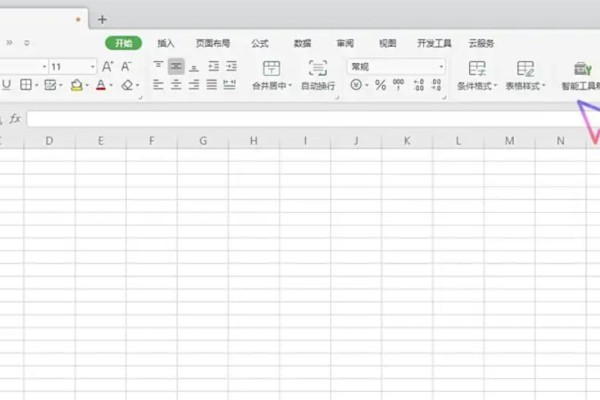Expand the fill color dropdown arrow
The image size is (600, 400).
click(87, 85)
